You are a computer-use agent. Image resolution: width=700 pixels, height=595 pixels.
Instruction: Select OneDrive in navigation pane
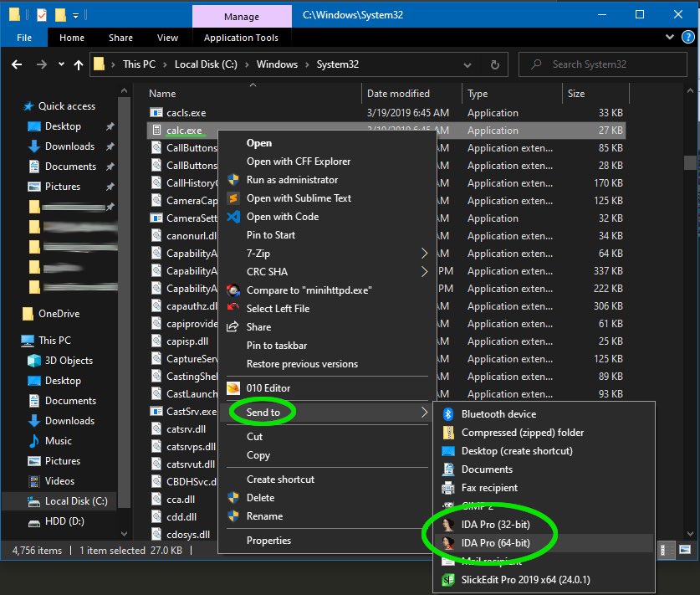click(59, 314)
